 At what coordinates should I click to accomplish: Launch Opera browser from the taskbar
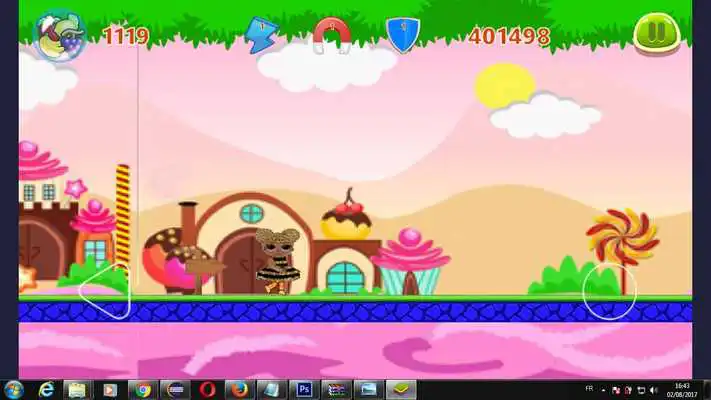click(x=206, y=389)
